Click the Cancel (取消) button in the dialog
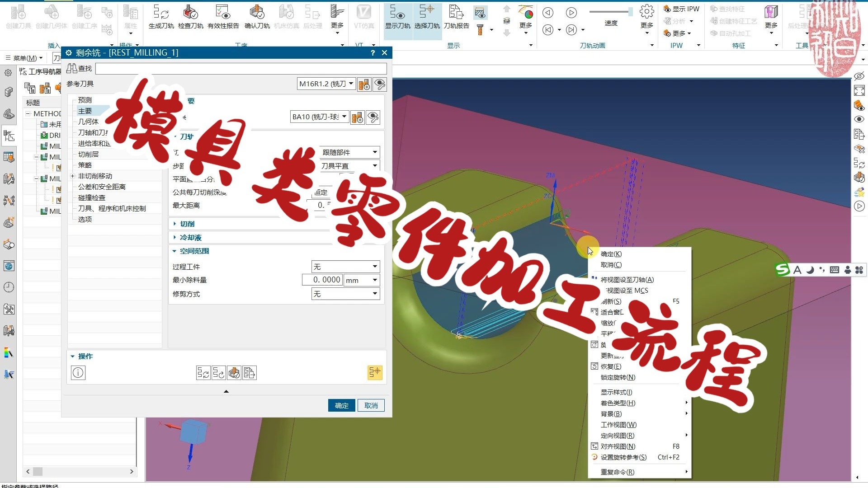Screen dimensions: 868x488 tap(371, 405)
